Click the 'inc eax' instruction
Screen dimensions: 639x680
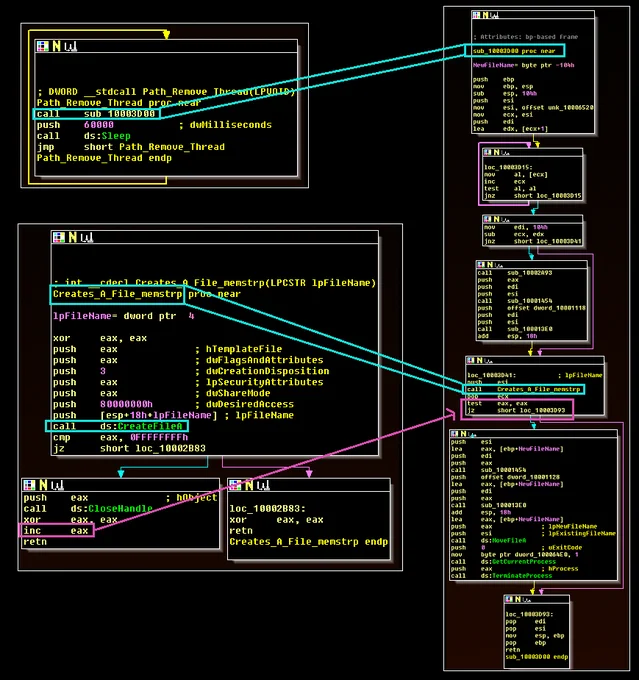point(56,531)
